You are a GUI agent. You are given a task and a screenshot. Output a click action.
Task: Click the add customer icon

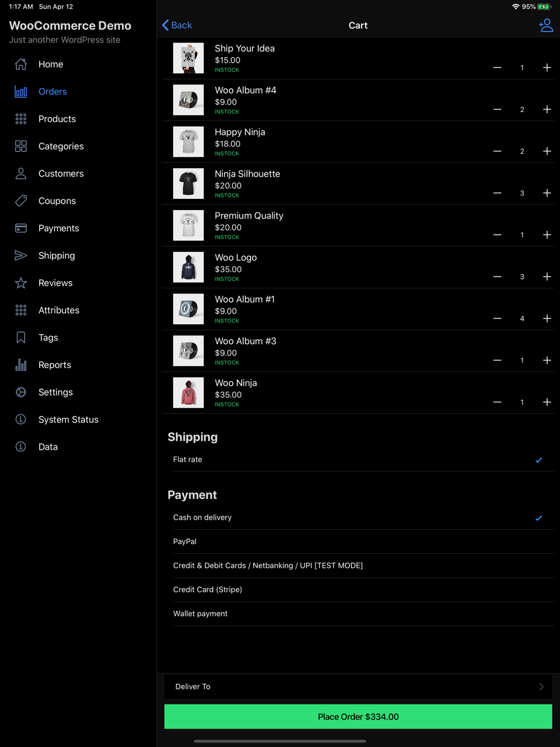pos(546,25)
